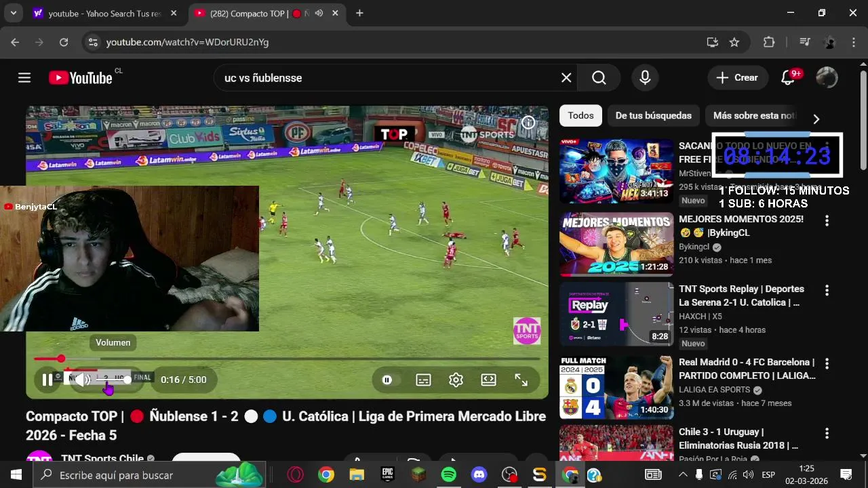This screenshot has width=868, height=488.
Task: Select the De tus búsquedas chip
Action: pos(654,116)
